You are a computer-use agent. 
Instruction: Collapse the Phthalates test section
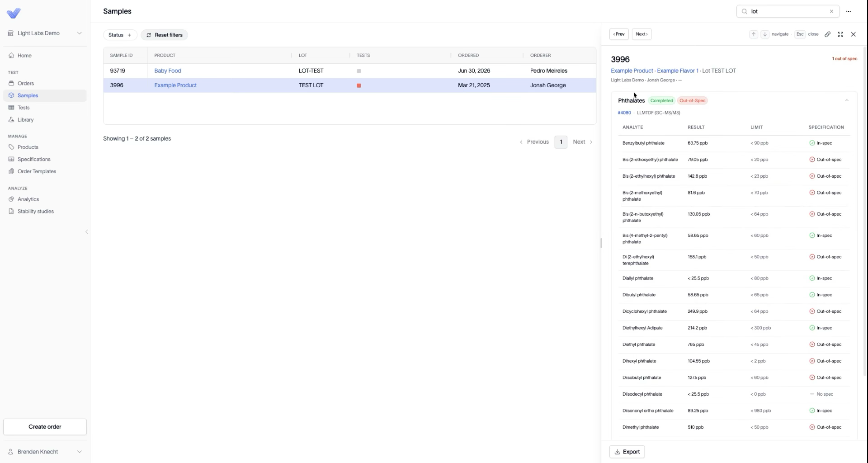click(x=847, y=101)
